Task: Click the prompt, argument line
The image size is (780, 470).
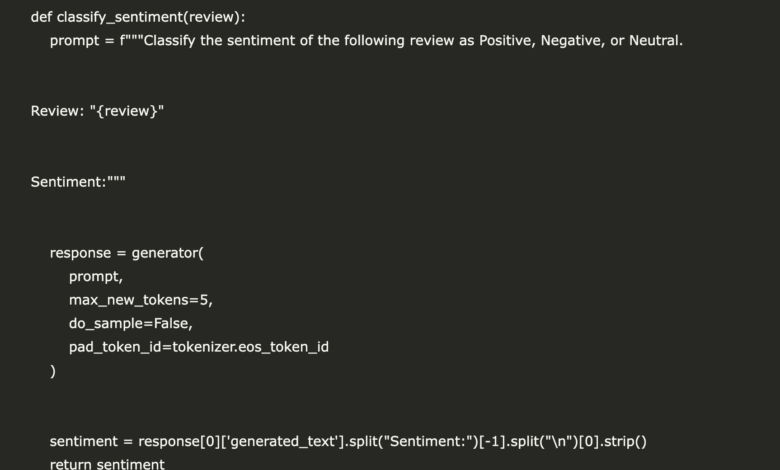Action: pos(96,277)
